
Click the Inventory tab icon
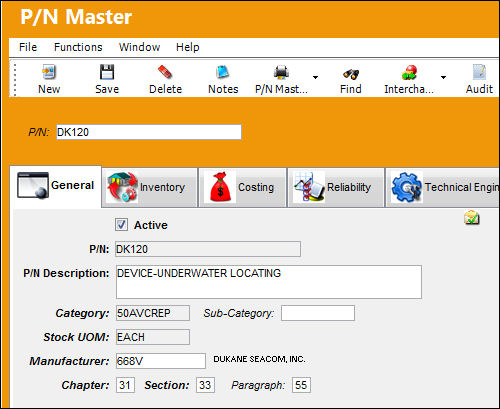click(122, 187)
